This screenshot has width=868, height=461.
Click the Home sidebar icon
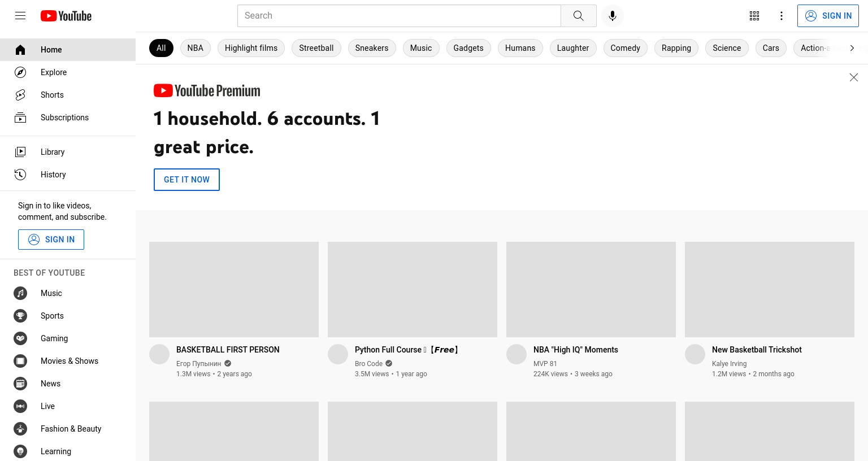pos(20,50)
